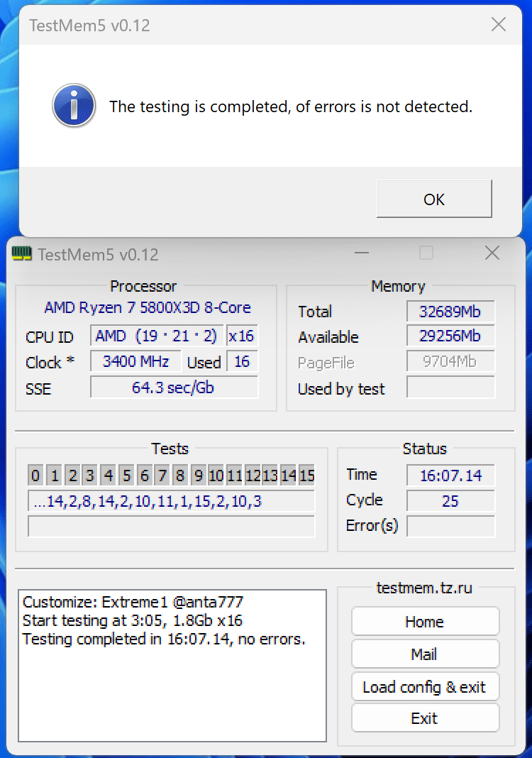Click the blue information icon
Image resolution: width=532 pixels, height=758 pixels.
point(74,105)
